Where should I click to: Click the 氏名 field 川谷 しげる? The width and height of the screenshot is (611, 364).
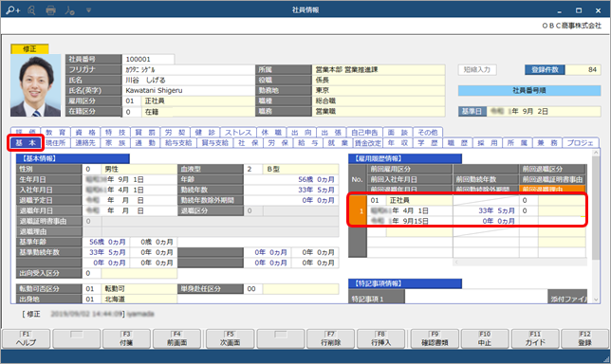[x=188, y=81]
